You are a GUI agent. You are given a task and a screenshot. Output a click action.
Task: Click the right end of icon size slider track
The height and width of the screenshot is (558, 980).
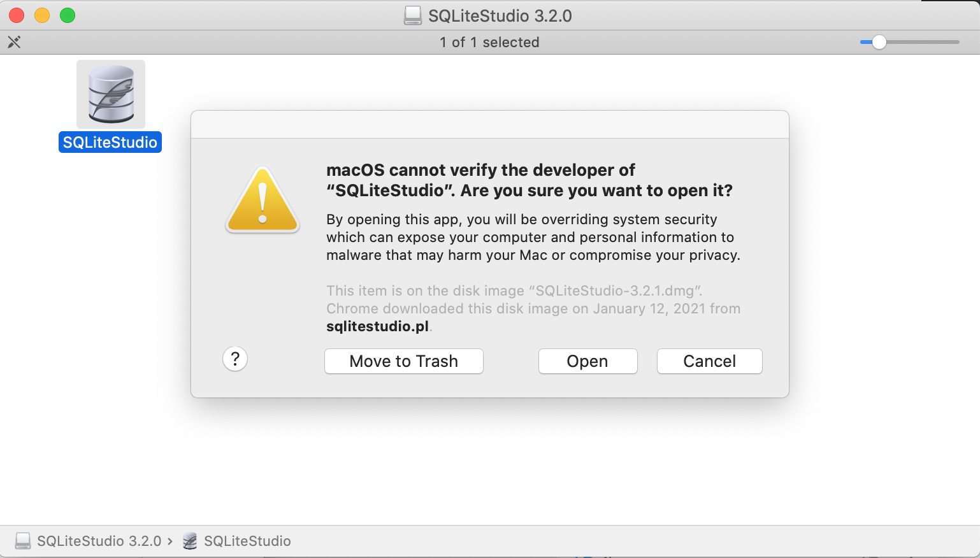click(956, 42)
